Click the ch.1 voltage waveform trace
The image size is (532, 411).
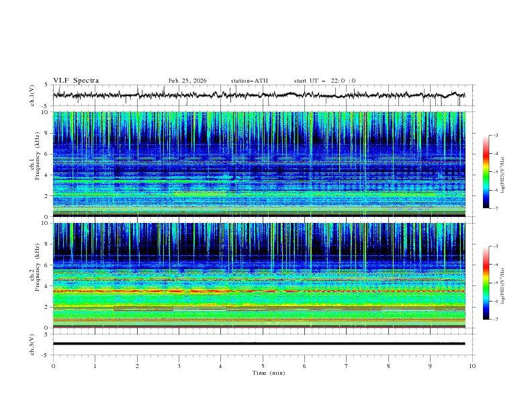point(259,95)
